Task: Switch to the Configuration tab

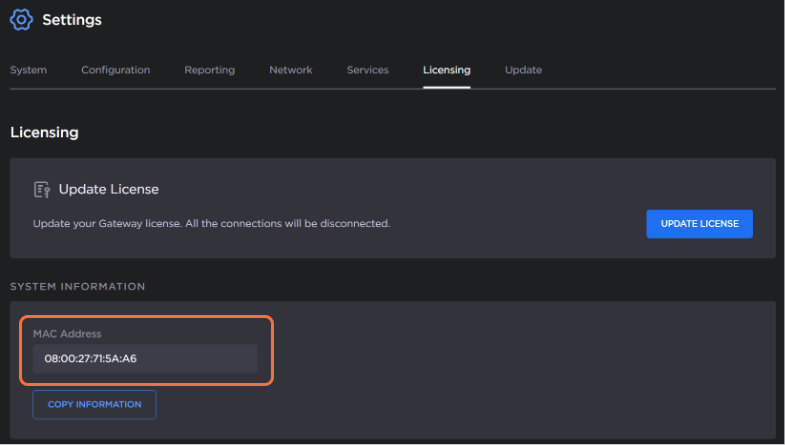Action: 115,70
